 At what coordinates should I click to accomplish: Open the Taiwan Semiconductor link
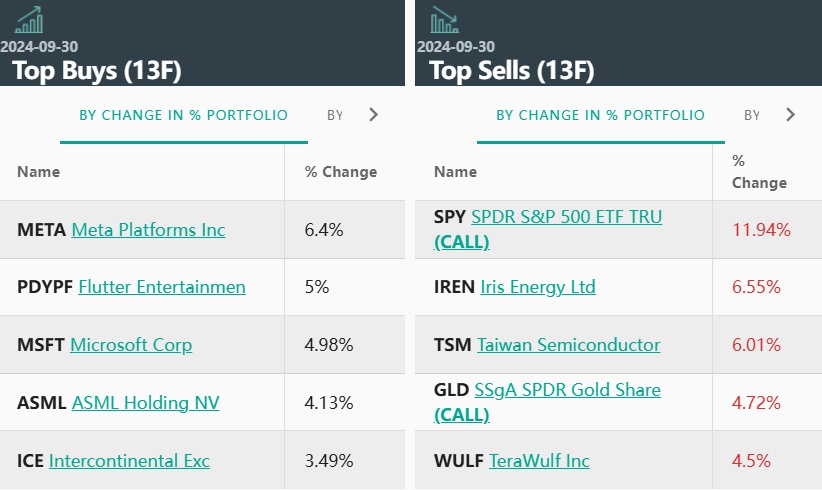[x=568, y=345]
